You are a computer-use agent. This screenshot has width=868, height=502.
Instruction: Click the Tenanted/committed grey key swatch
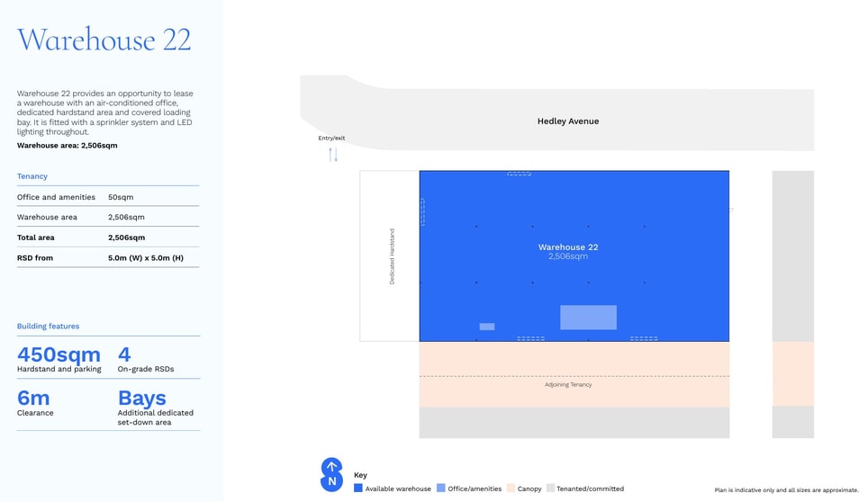pyautogui.click(x=550, y=489)
